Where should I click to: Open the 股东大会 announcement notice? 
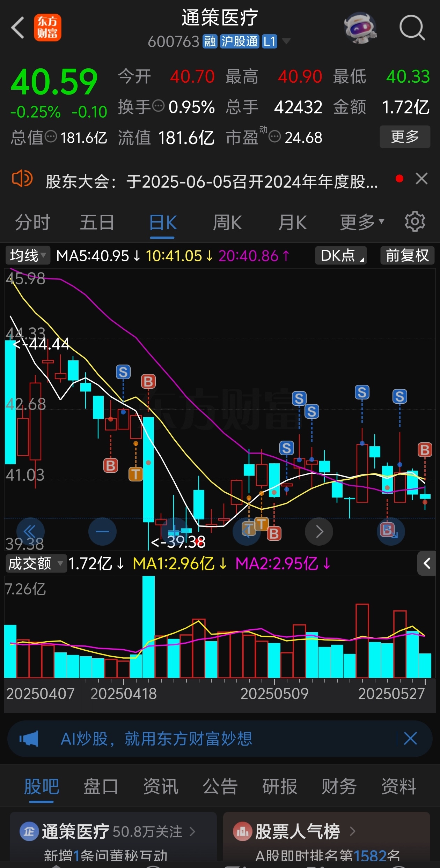coord(212,182)
